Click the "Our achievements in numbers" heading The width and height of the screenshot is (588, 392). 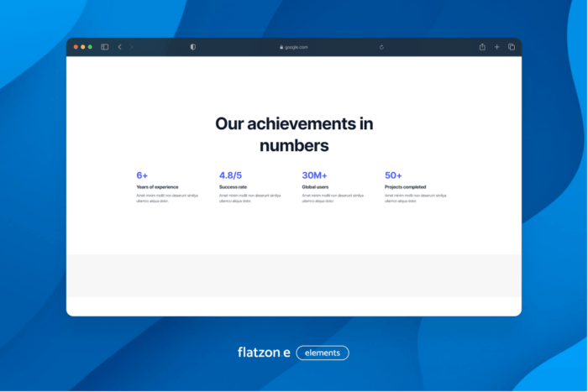pos(294,134)
